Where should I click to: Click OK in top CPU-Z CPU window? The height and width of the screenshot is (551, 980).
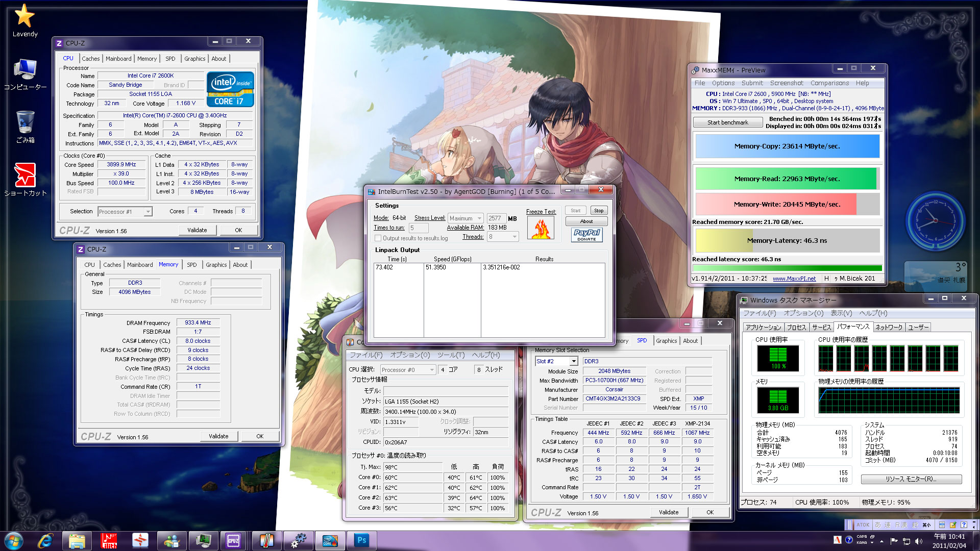coord(238,230)
